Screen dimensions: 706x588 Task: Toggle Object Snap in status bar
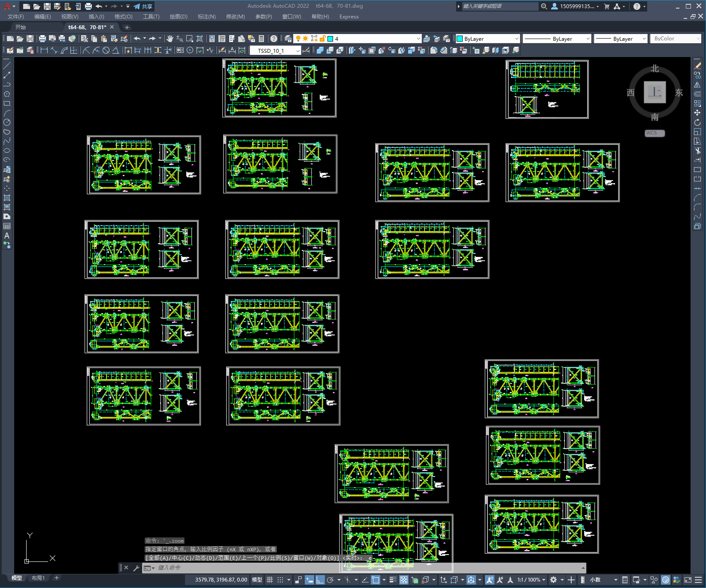(376, 580)
